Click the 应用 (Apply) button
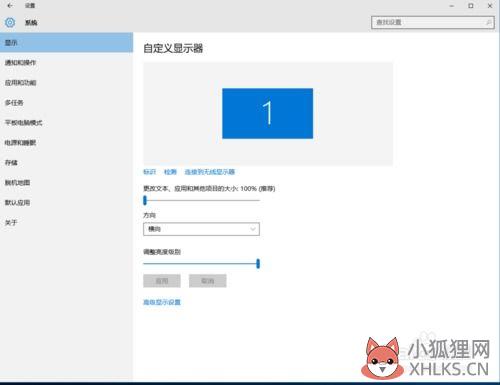 pyautogui.click(x=162, y=281)
